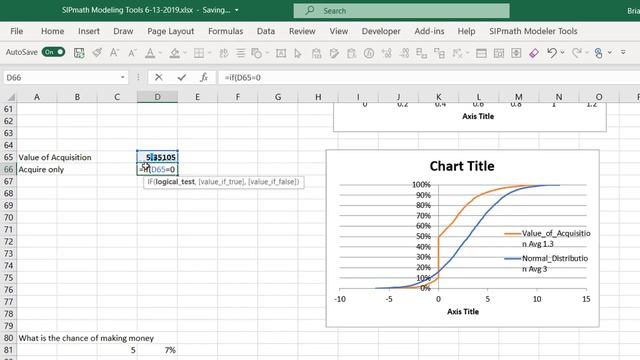Open Insert Function fx icon
Screen dimensions: 640x360
[204, 77]
